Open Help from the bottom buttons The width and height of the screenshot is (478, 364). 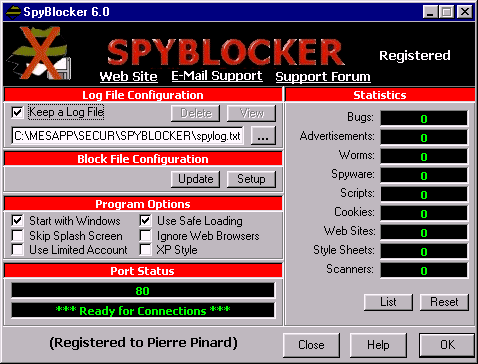pyautogui.click(x=378, y=345)
